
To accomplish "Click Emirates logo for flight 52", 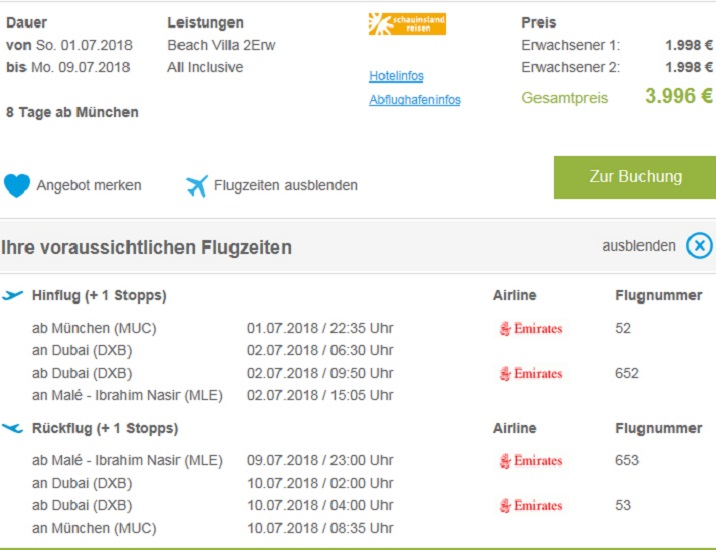I will (x=531, y=328).
